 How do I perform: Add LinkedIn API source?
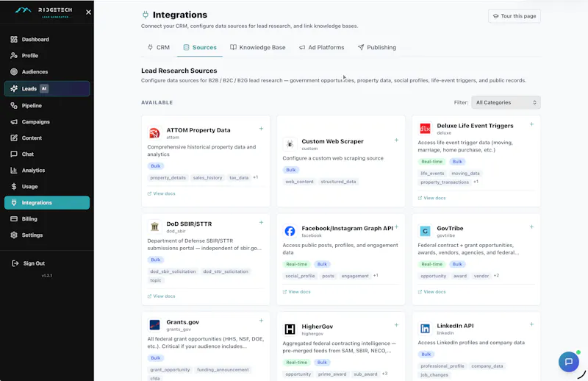(x=531, y=324)
